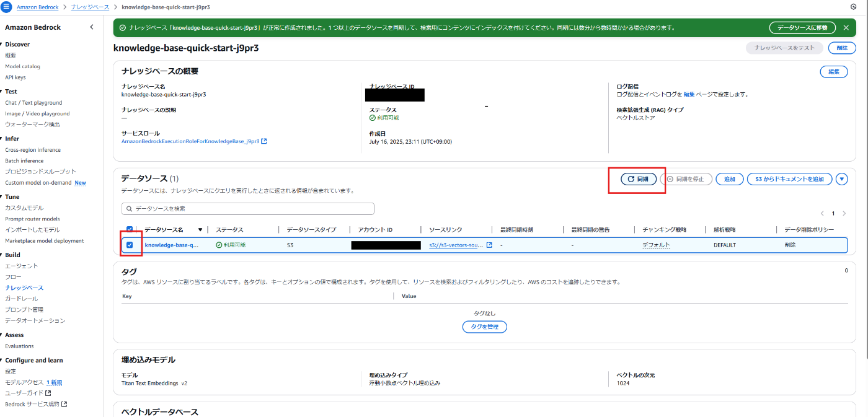The height and width of the screenshot is (417, 868).
Task: Collapse the Configure and learn section
Action: (x=2, y=361)
